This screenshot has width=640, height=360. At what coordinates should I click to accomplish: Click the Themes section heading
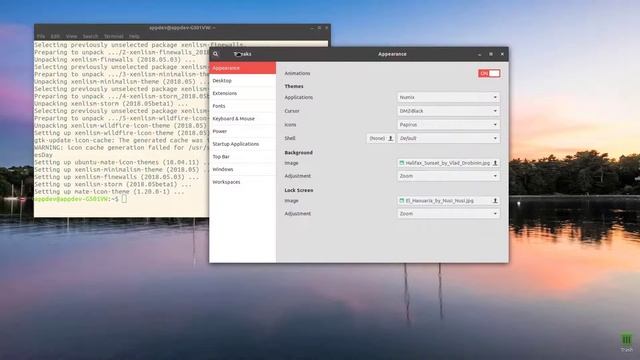coord(294,87)
